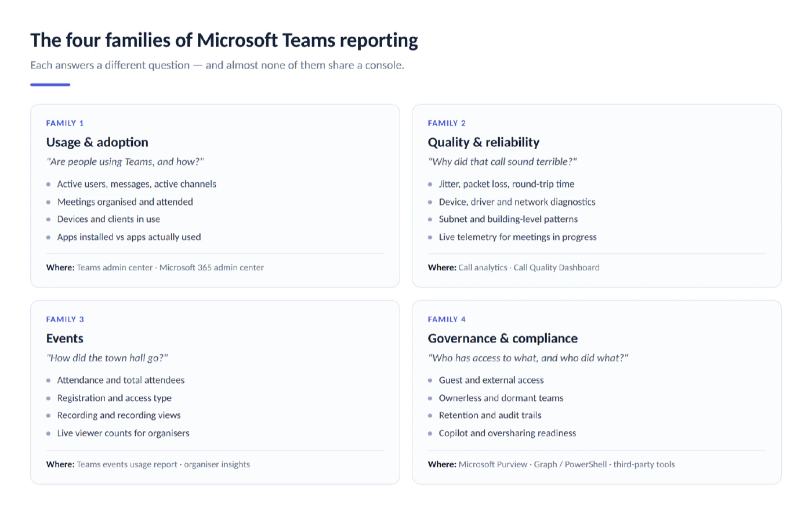Select the 'Quality & reliability' heading
The image size is (812, 512).
[x=483, y=142]
